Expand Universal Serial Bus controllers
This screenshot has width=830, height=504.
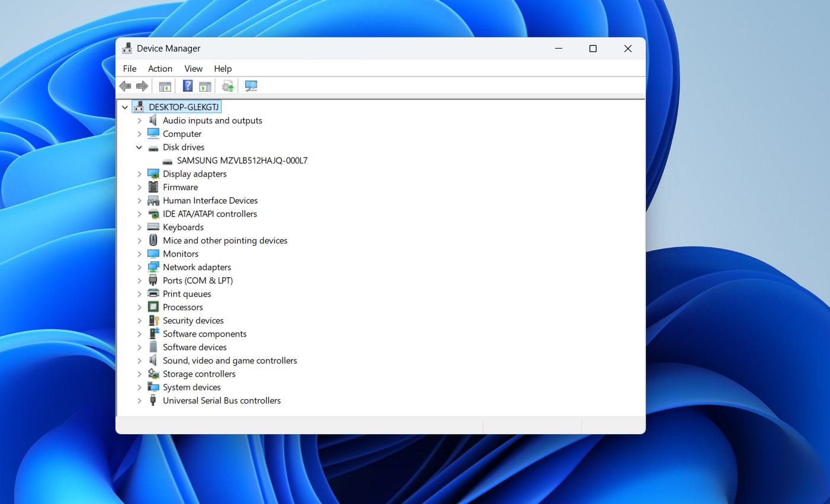click(139, 401)
